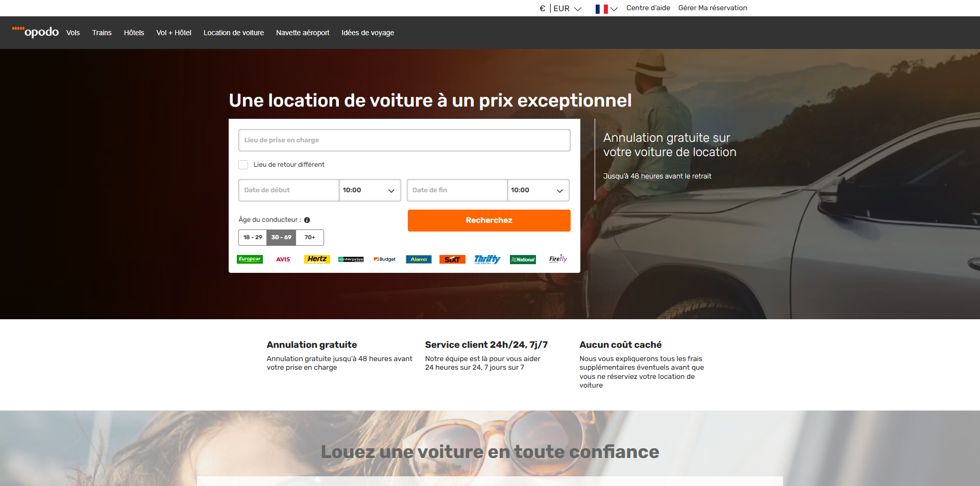Open the Vols menu item
Screen dimensions: 980x486
click(x=73, y=33)
